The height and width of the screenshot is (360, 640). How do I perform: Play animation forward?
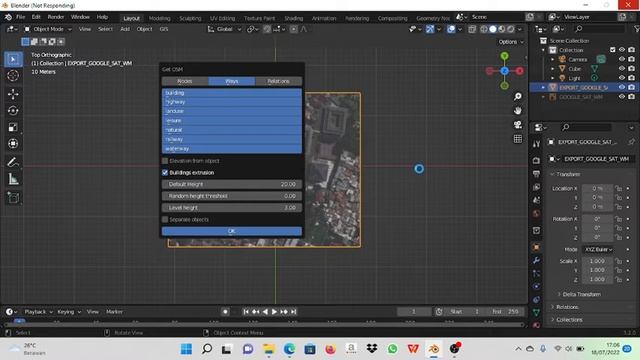click(x=274, y=312)
